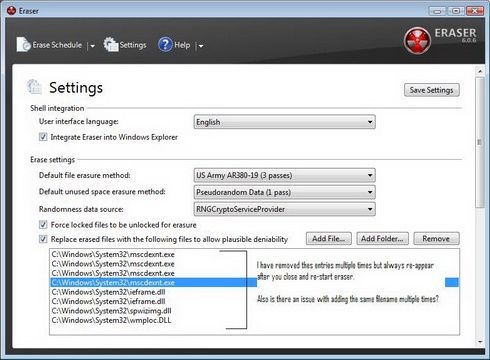Viewport: 490px width, 360px height.
Task: Click the Save Settings button
Action: pyautogui.click(x=432, y=90)
